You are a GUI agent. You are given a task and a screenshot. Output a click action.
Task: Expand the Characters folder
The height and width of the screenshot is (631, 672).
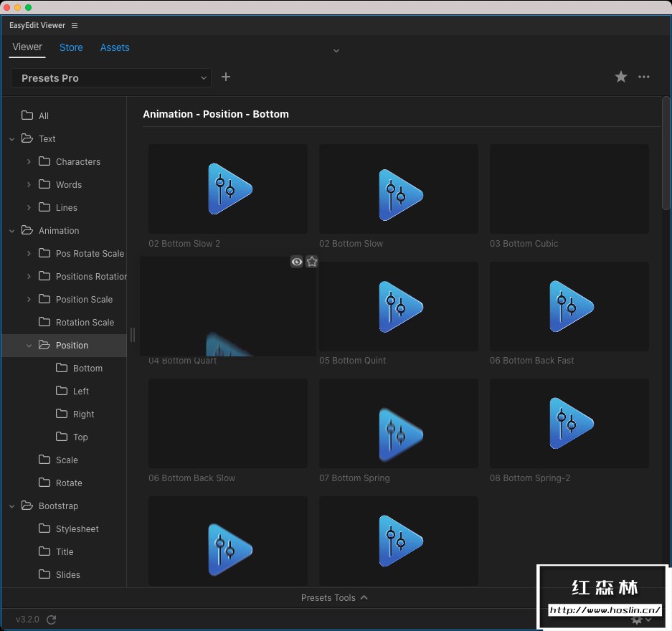click(29, 162)
